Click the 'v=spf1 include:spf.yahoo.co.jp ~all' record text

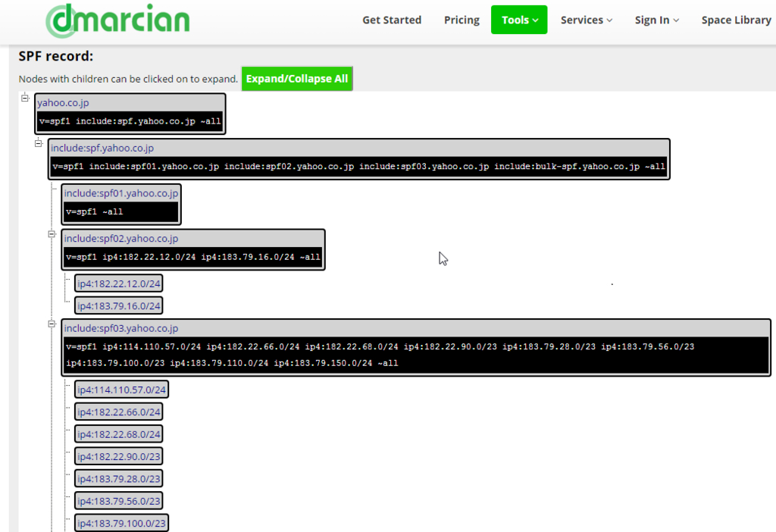pyautogui.click(x=130, y=121)
